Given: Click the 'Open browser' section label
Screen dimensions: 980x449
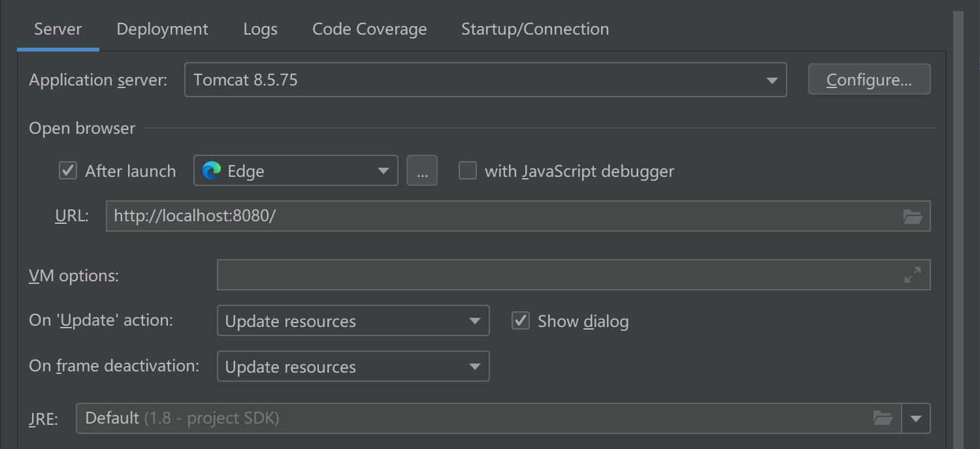Looking at the screenshot, I should point(82,128).
